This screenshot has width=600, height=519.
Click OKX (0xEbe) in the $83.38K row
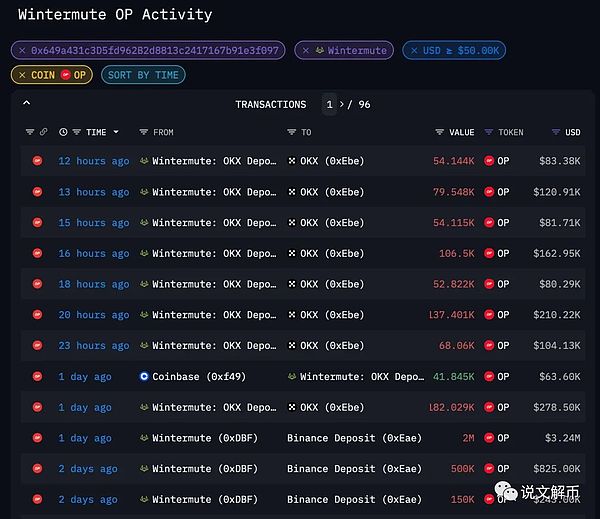332,161
